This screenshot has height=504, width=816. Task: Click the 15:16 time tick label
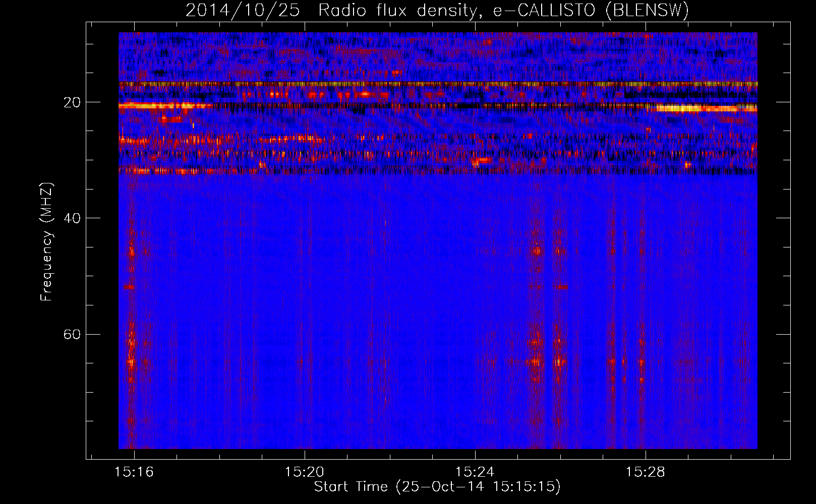pos(134,472)
